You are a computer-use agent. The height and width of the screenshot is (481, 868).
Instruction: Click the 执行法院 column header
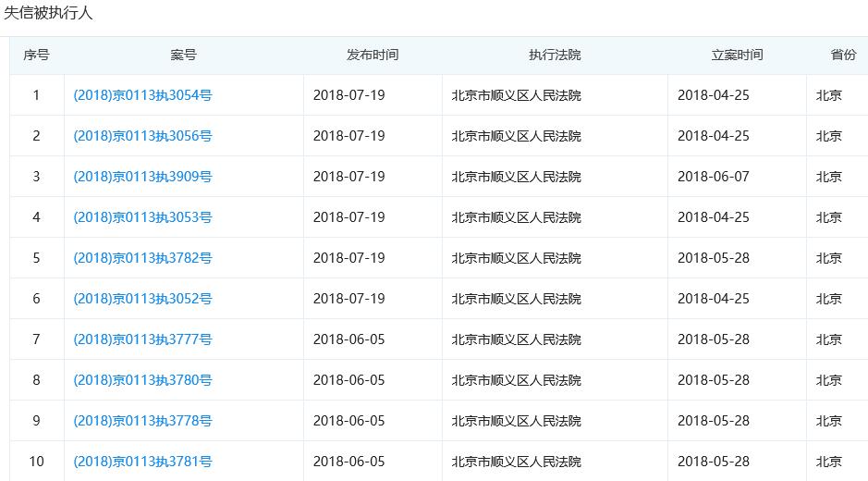[x=555, y=55]
